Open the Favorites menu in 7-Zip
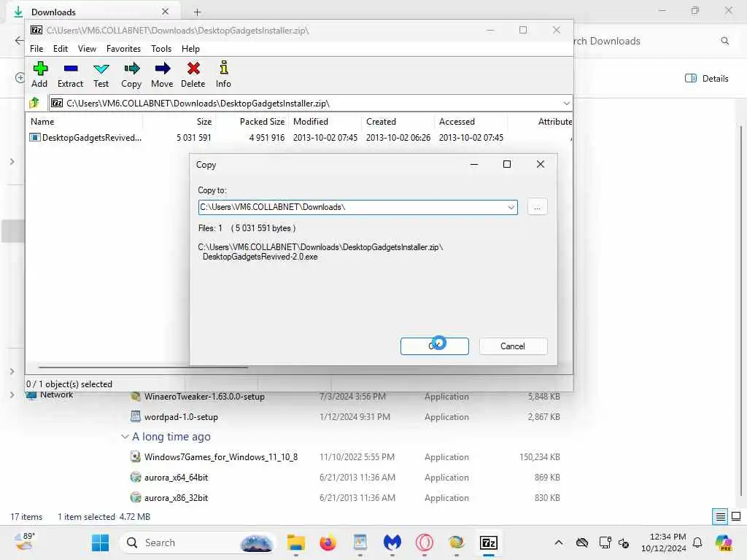The height and width of the screenshot is (560, 747). click(x=123, y=49)
